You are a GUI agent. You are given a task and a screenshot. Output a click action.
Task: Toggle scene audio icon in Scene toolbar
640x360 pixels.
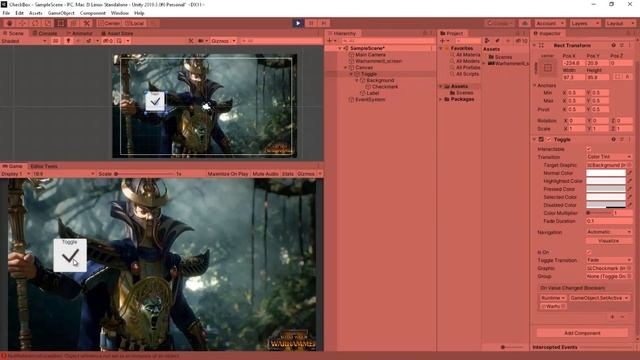click(x=78, y=41)
